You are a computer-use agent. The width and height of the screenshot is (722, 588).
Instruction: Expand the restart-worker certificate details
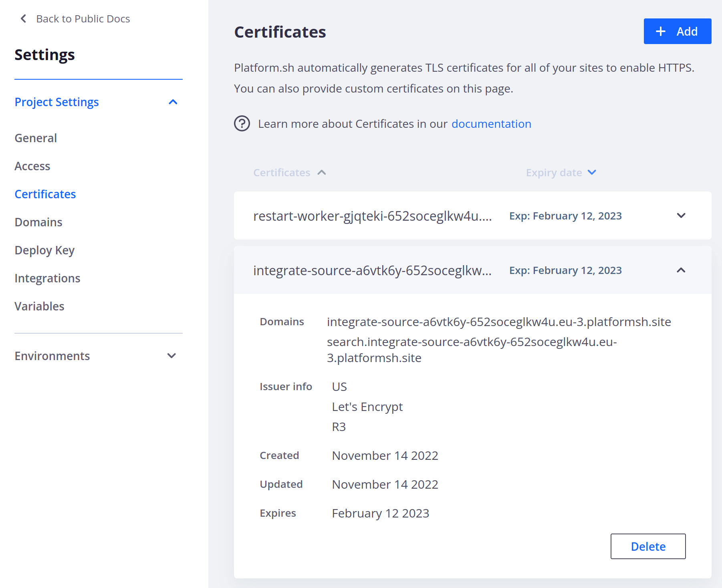point(681,215)
